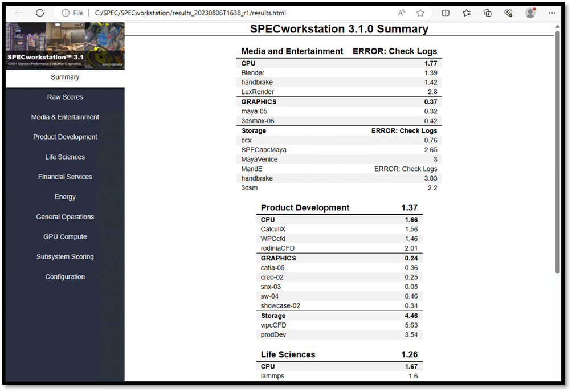The height and width of the screenshot is (392, 572).
Task: Click the 3dsmax-06 row label
Action: tap(258, 121)
